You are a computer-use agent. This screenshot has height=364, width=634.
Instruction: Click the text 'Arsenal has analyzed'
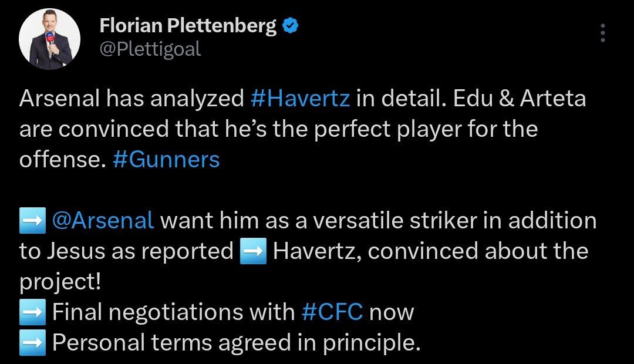click(x=132, y=98)
